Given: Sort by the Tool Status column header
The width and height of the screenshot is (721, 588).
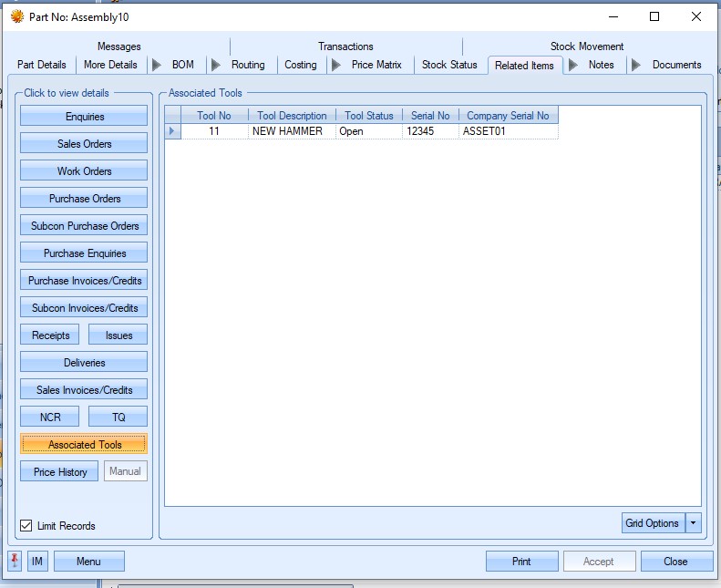Looking at the screenshot, I should click(x=368, y=116).
